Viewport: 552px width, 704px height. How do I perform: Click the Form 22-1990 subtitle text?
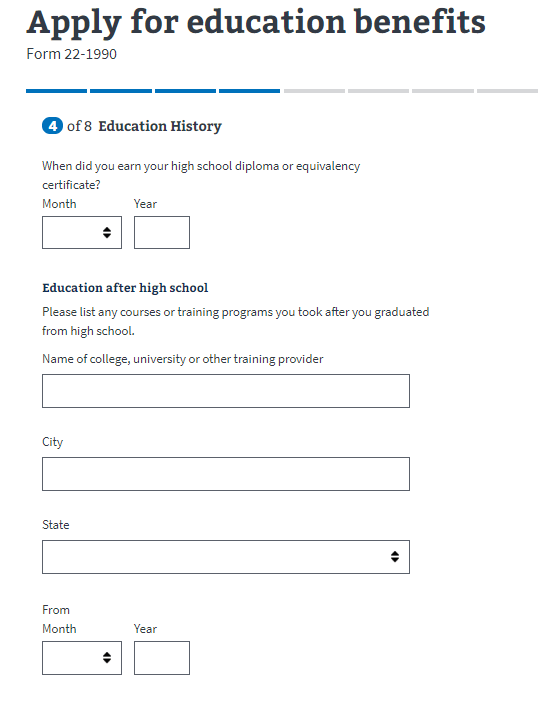pyautogui.click(x=71, y=54)
